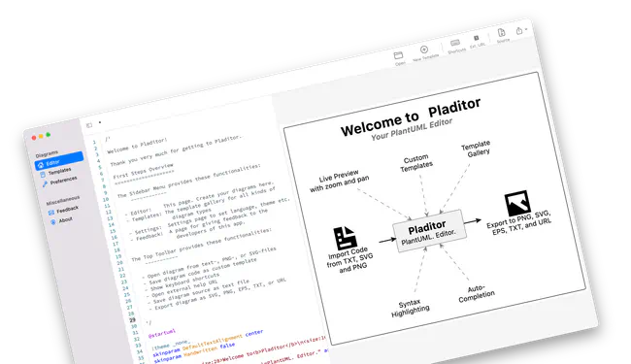Click 'Auto-Completion' label in diagram
631x364 pixels.
(477, 294)
